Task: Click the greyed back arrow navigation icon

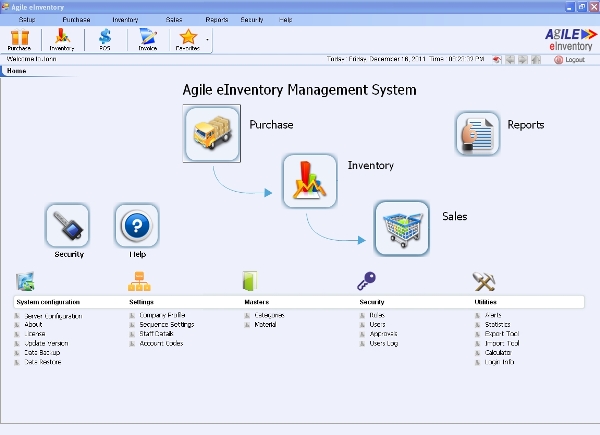Action: coord(510,60)
